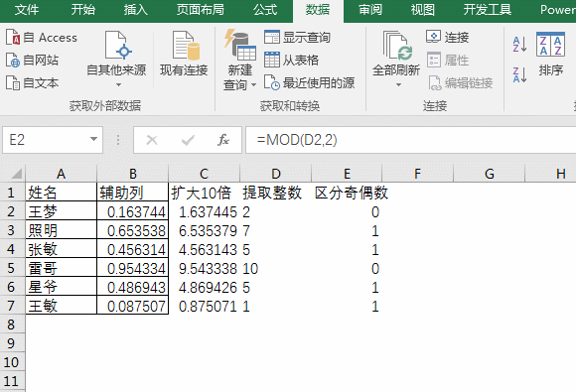The height and width of the screenshot is (392, 576).
Task: Select the Data (数据) tab
Action: point(318,11)
